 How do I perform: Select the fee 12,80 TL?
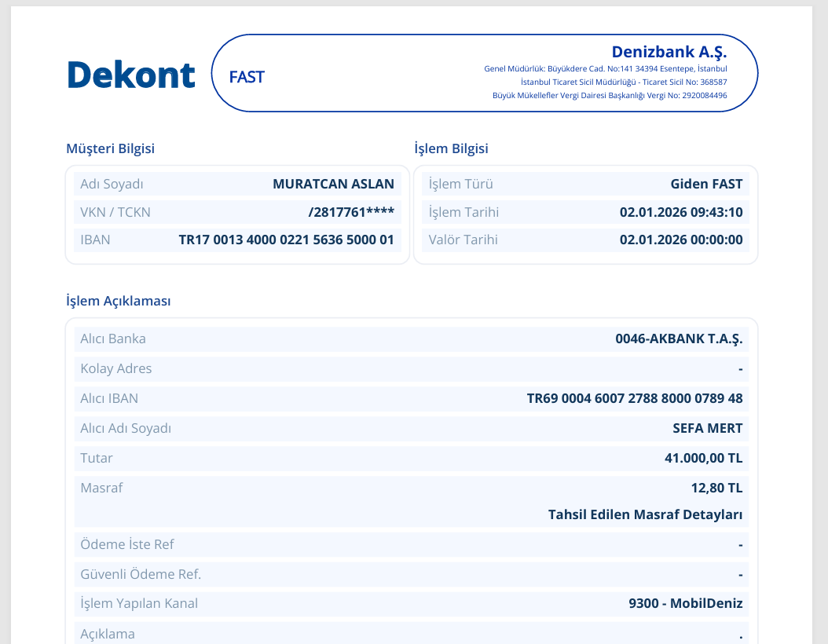(x=717, y=488)
